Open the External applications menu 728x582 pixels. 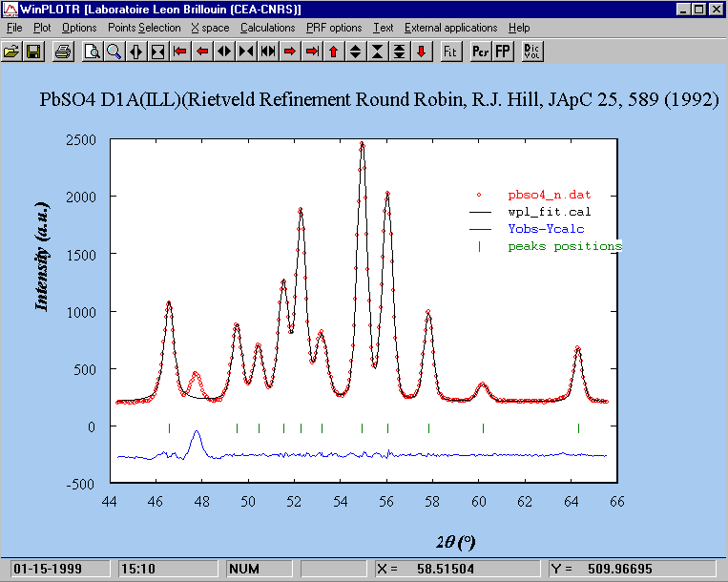coord(450,28)
